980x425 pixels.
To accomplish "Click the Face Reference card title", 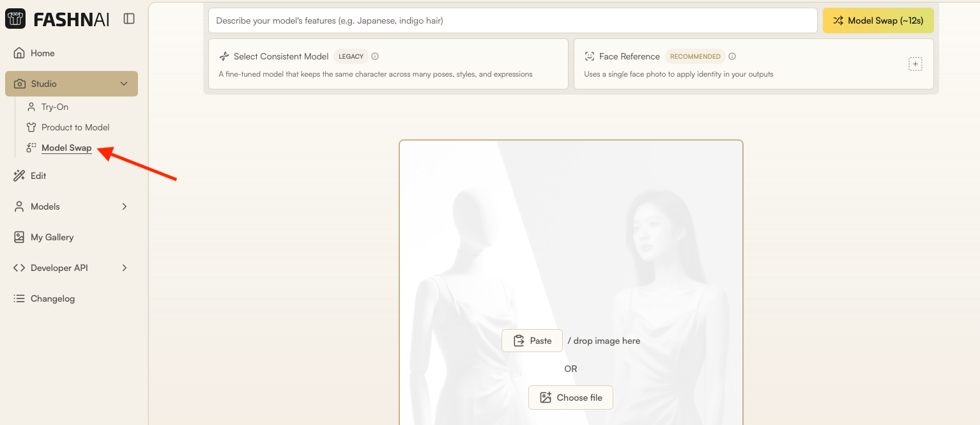I will pos(629,56).
